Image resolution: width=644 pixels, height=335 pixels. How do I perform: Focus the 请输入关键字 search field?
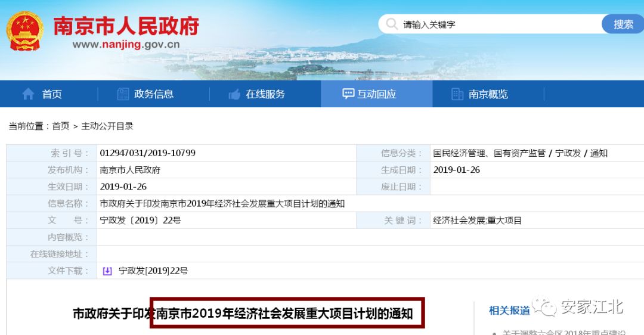click(x=495, y=24)
